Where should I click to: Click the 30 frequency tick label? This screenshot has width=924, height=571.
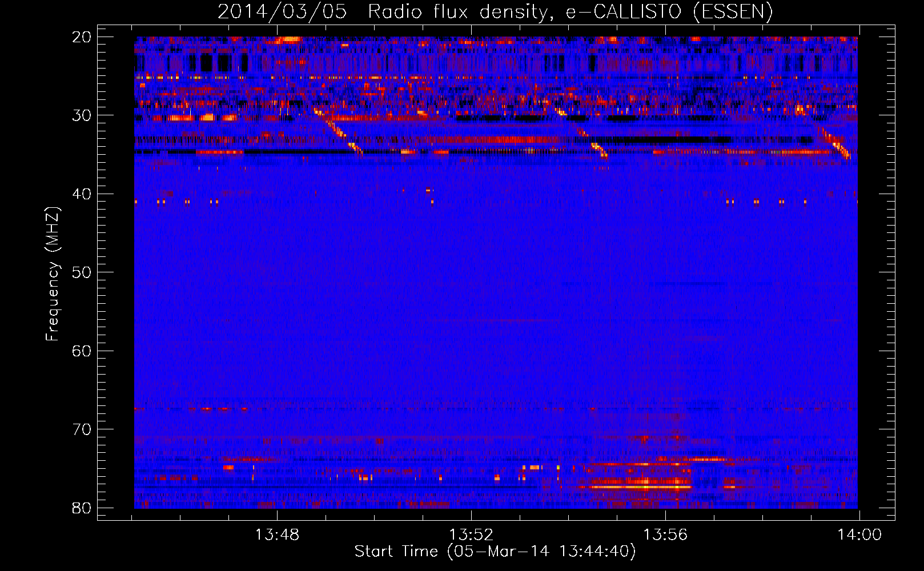point(82,115)
